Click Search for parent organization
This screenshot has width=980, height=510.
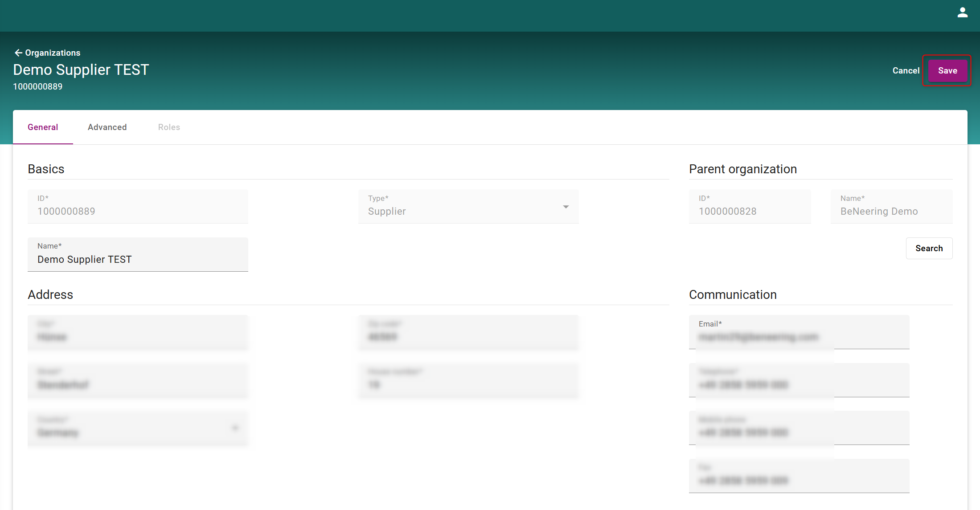coord(929,248)
